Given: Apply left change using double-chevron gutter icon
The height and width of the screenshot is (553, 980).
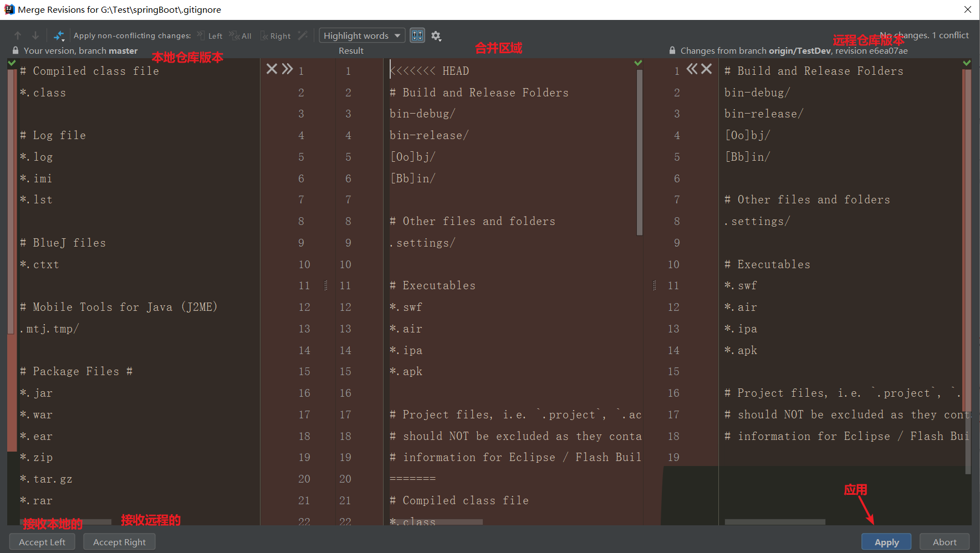Looking at the screenshot, I should [x=287, y=69].
